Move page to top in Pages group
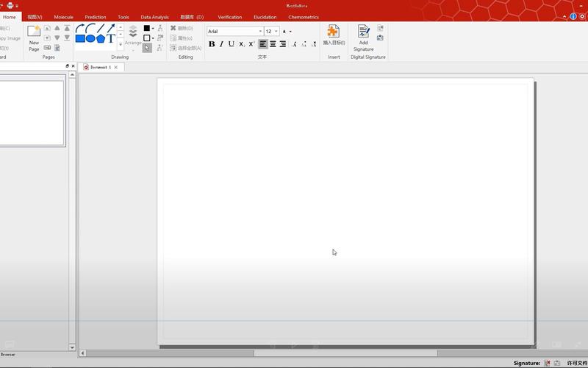The height and width of the screenshot is (368, 588). pyautogui.click(x=67, y=28)
